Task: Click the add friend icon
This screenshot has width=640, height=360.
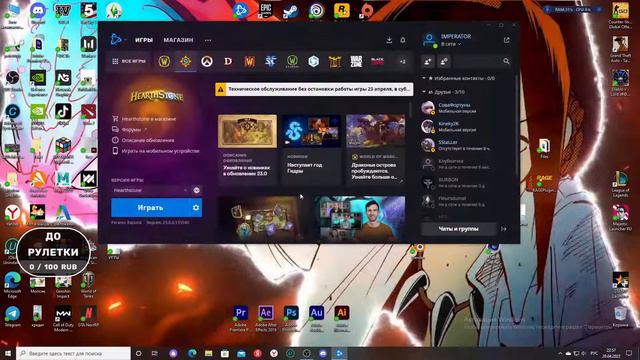Action: [428, 61]
